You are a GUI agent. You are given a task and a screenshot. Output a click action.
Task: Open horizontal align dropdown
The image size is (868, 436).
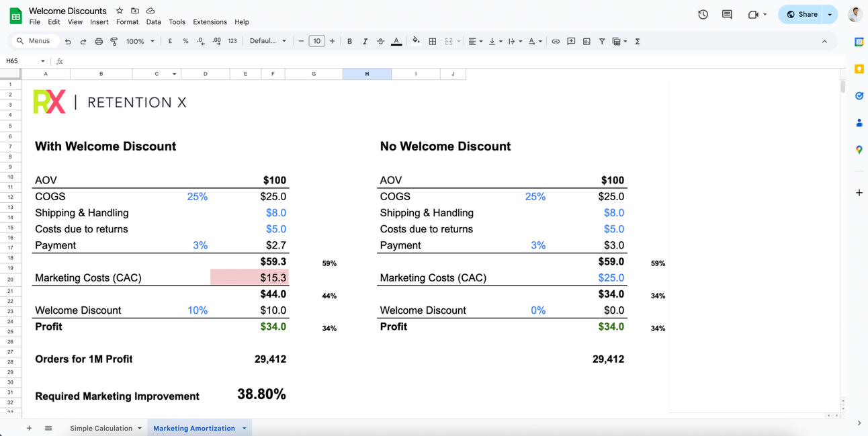pyautogui.click(x=475, y=41)
